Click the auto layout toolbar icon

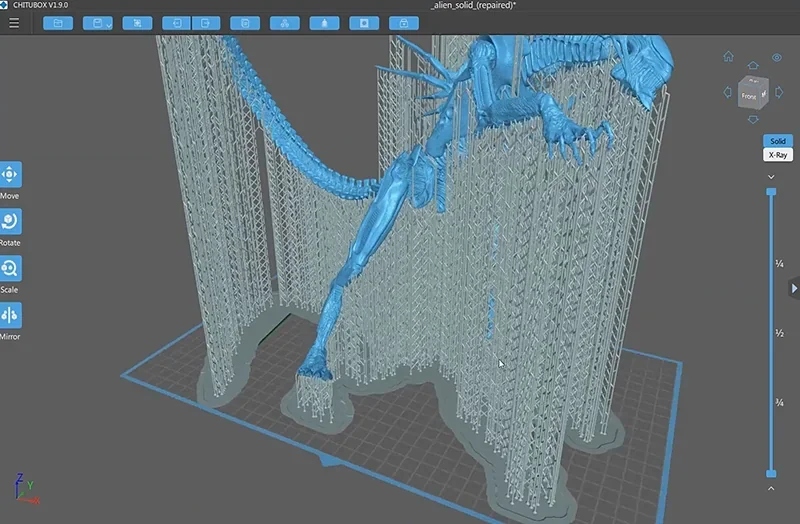point(285,23)
